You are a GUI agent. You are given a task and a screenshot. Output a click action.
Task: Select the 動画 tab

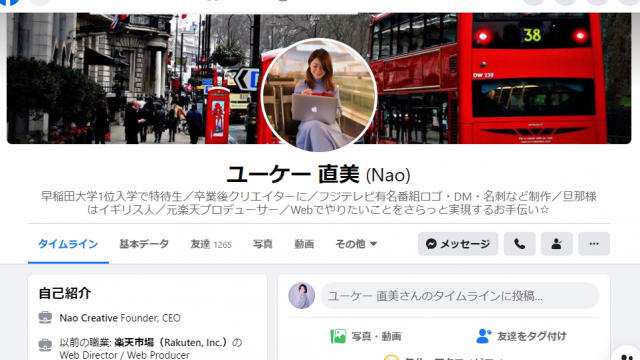click(x=304, y=244)
